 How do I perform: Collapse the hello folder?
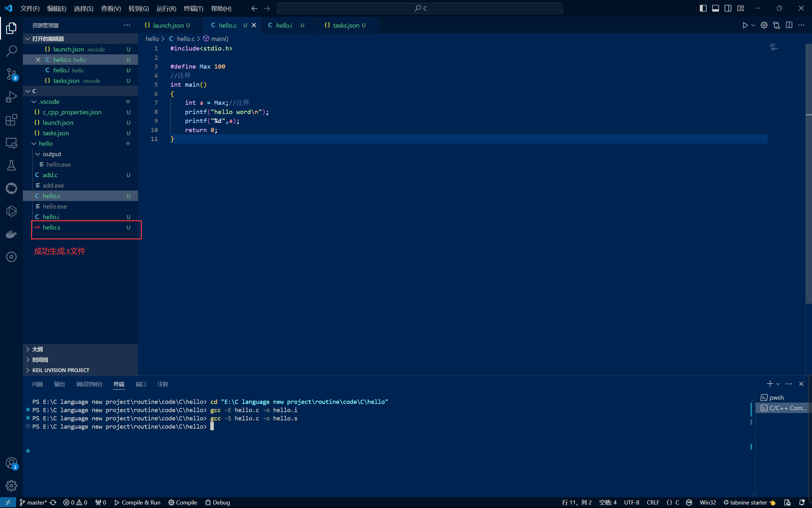[x=81, y=144]
